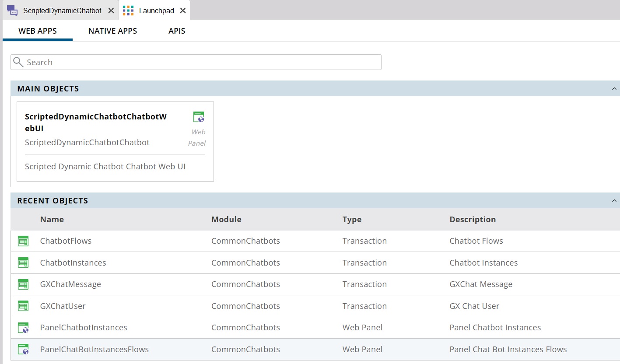Open the GXChatMessage object
This screenshot has height=364, width=620.
click(70, 284)
